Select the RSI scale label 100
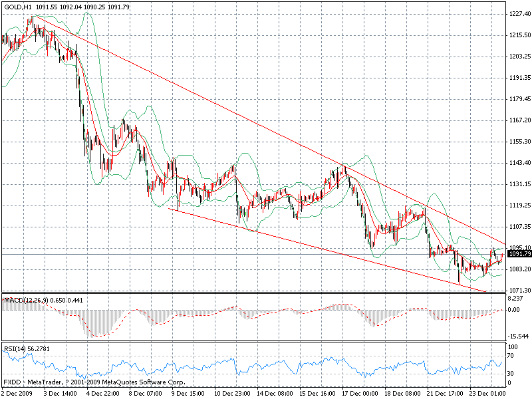Screen dimensions: 532x399 click(513, 347)
